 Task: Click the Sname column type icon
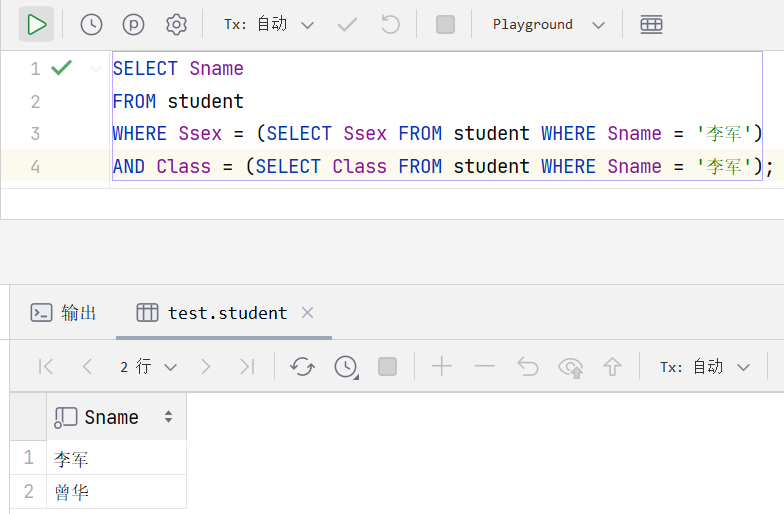point(66,418)
